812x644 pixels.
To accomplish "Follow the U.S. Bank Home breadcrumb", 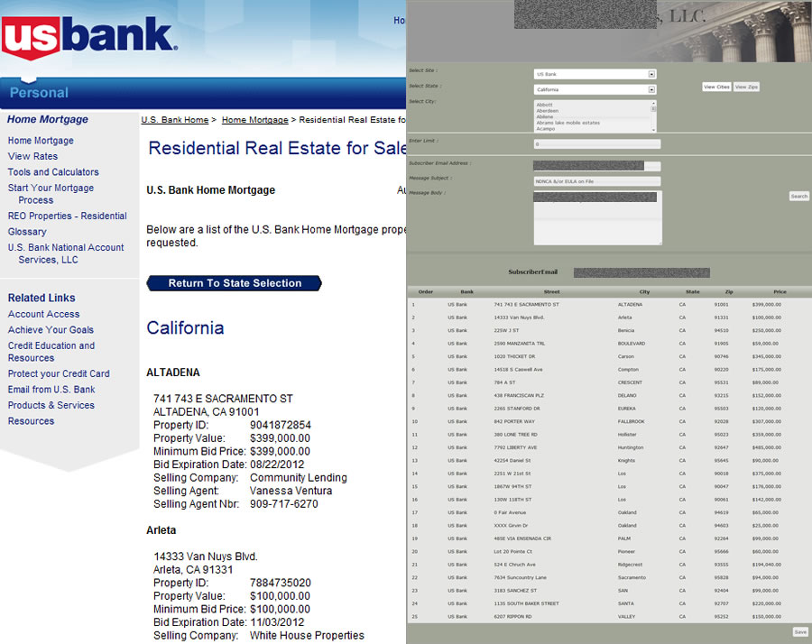I will 175,120.
